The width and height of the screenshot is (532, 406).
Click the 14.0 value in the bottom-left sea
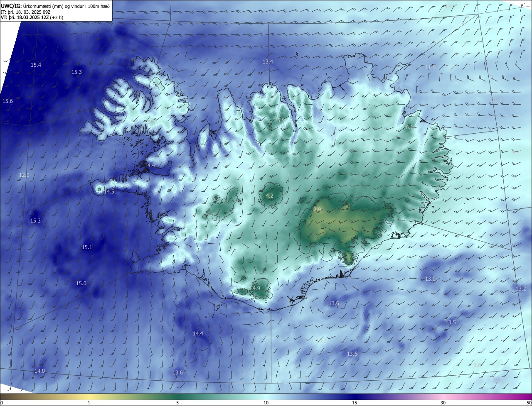pyautogui.click(x=39, y=371)
